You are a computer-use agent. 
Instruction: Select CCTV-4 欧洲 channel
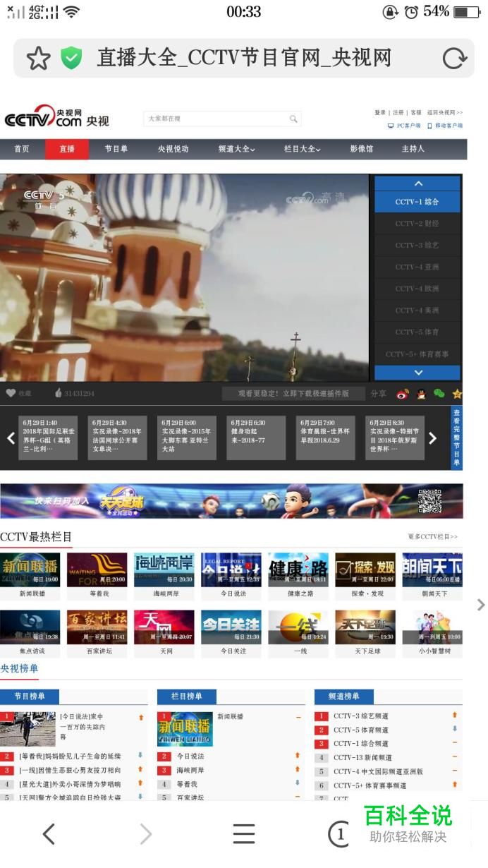point(417,289)
